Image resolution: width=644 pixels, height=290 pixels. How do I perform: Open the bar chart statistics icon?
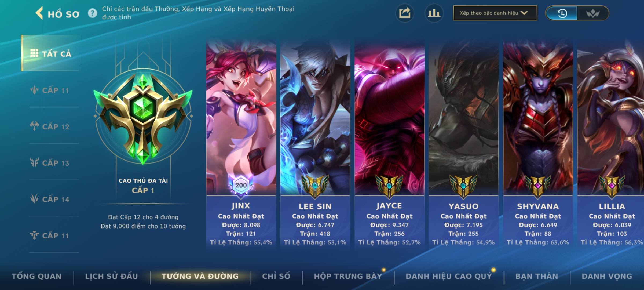click(434, 13)
